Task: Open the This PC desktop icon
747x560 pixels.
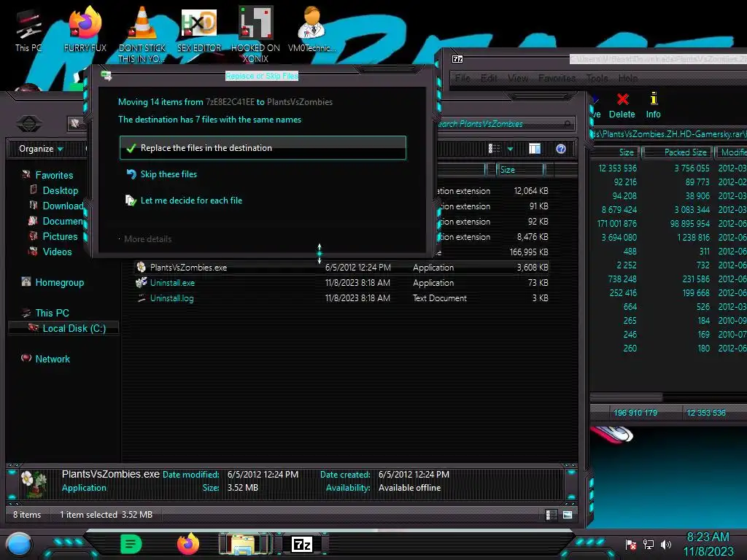Action: pos(28,30)
